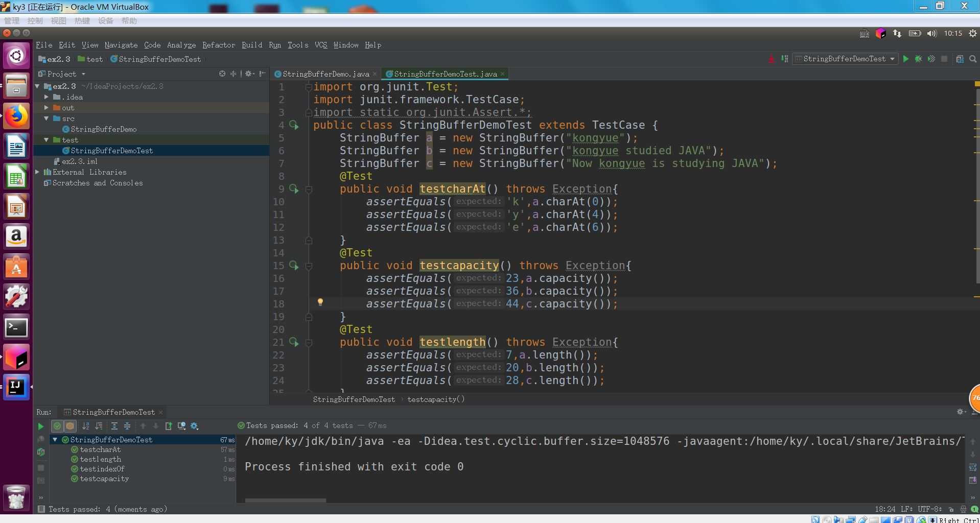Screen dimensions: 980x523
Task: Toggle the fold marker at the line 15 method
Action: [x=309, y=266]
